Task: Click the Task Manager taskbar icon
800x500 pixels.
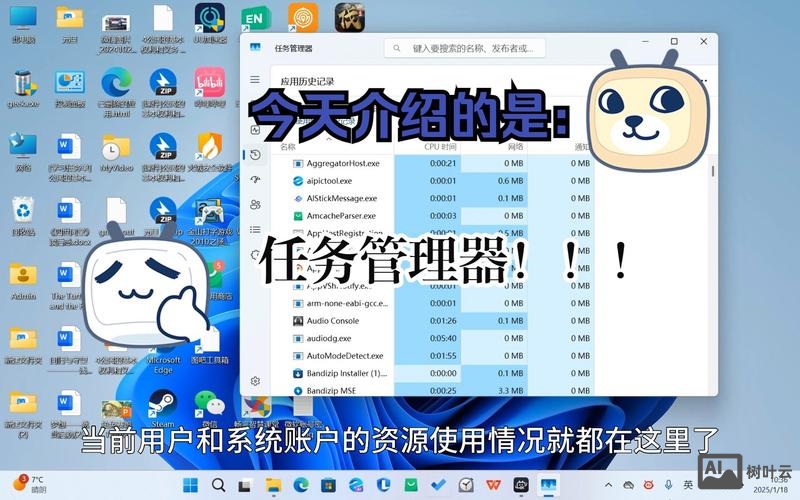Action: 548,485
